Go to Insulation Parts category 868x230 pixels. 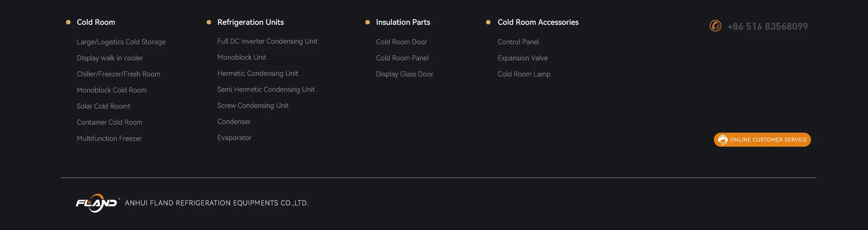point(403,22)
